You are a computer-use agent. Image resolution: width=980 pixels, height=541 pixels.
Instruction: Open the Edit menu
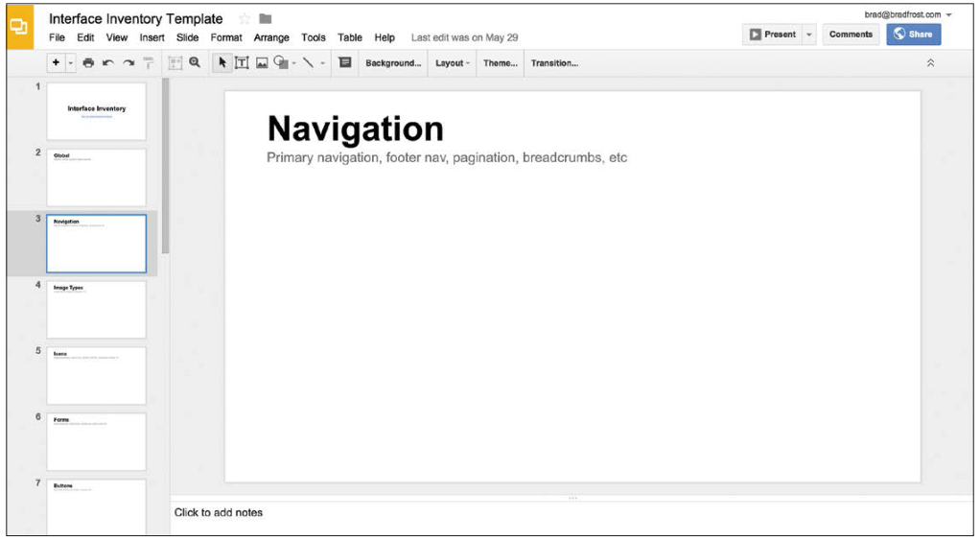(x=85, y=37)
